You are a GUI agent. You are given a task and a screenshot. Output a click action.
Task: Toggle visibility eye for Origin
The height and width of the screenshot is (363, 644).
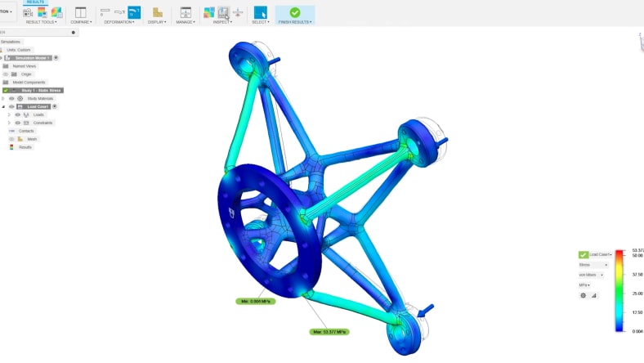[6, 74]
